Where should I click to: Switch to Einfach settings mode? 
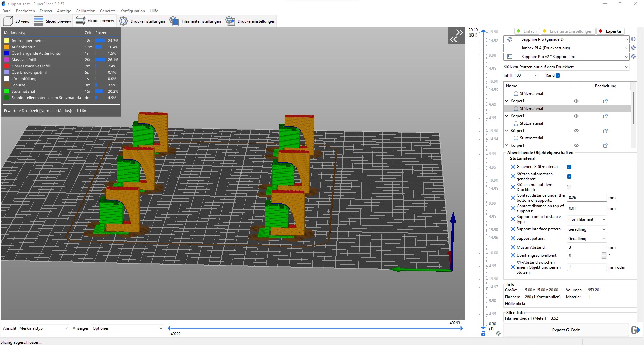(x=527, y=31)
